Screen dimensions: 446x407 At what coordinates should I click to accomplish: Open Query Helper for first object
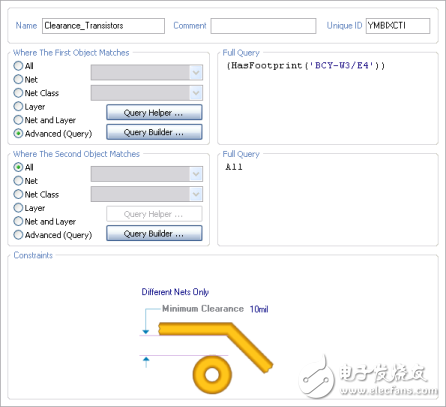coord(154,112)
